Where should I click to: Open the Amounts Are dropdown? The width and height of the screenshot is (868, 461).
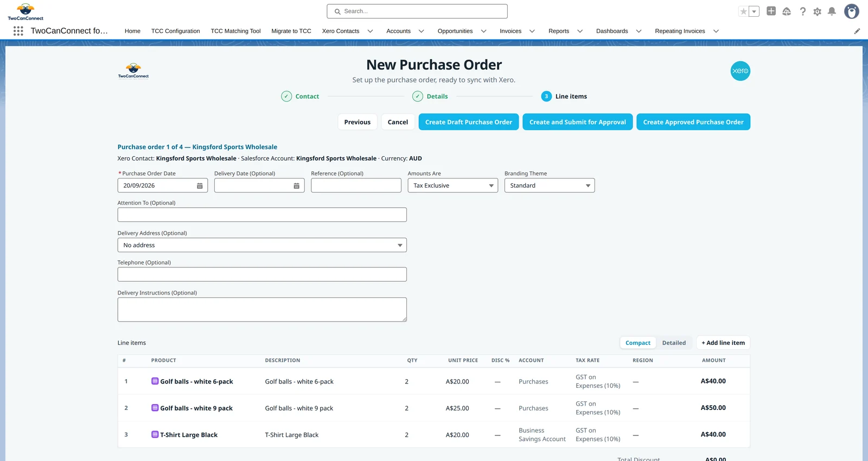coord(453,185)
